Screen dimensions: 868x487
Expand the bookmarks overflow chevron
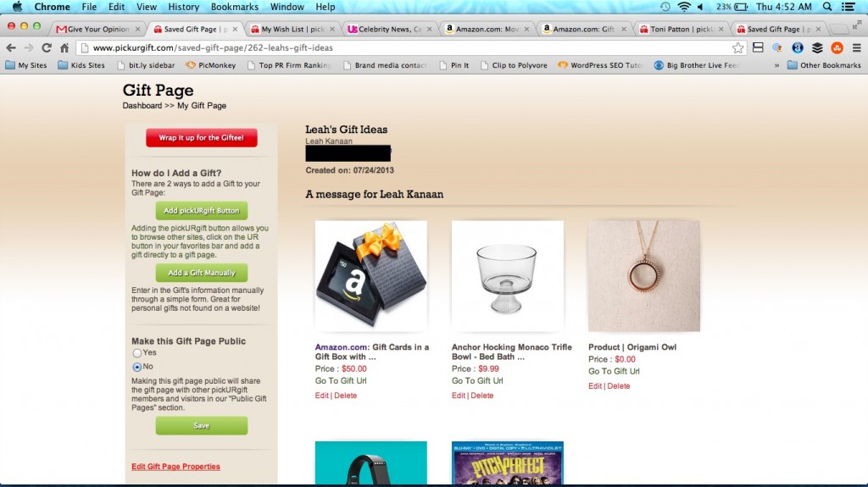(x=776, y=65)
